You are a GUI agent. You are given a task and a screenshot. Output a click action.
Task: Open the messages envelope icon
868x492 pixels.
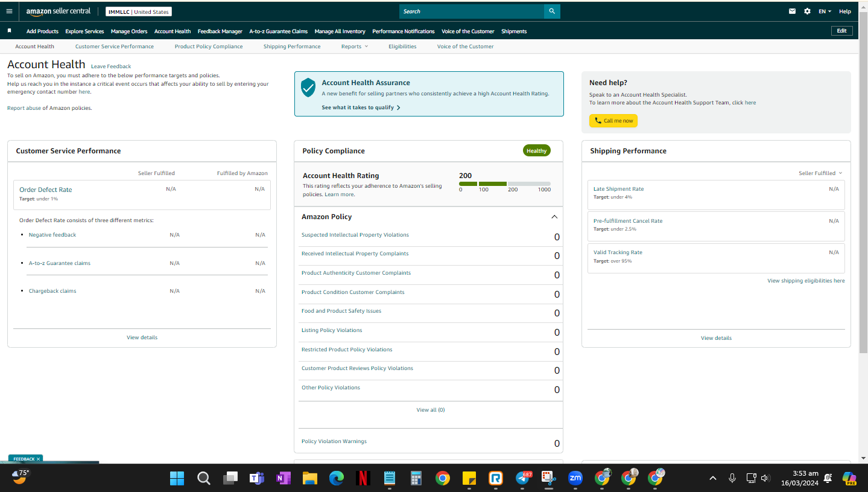click(x=792, y=11)
